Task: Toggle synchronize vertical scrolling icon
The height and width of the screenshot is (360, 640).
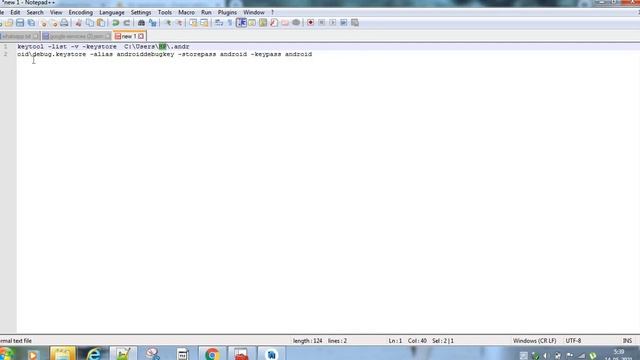Action: 193,23
